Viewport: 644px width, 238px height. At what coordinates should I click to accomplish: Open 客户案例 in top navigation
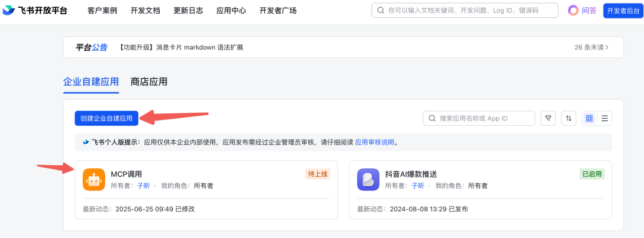pyautogui.click(x=103, y=11)
